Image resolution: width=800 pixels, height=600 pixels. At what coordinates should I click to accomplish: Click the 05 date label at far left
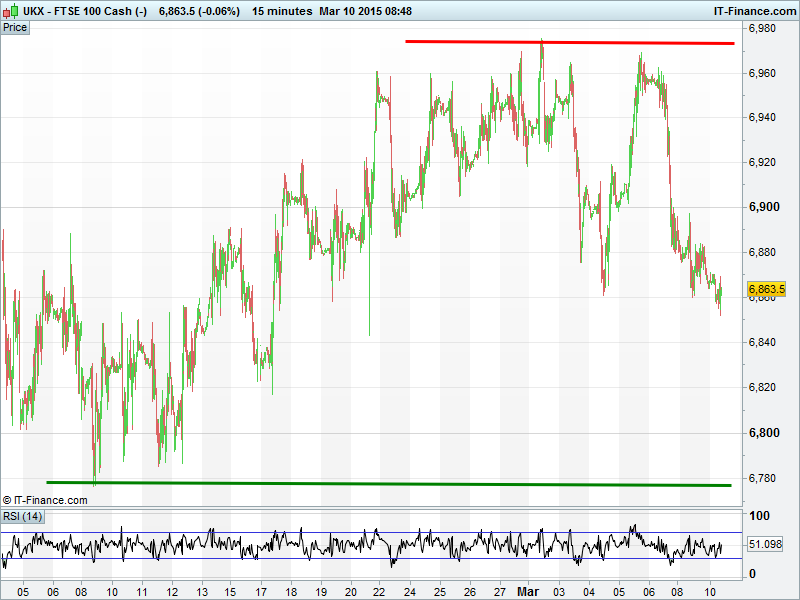(22, 591)
